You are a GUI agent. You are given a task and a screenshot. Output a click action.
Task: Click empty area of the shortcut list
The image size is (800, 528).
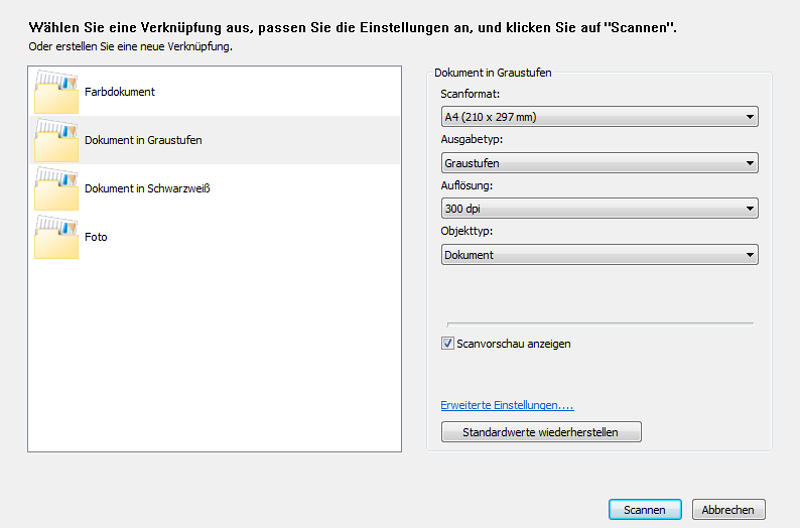pos(214,357)
